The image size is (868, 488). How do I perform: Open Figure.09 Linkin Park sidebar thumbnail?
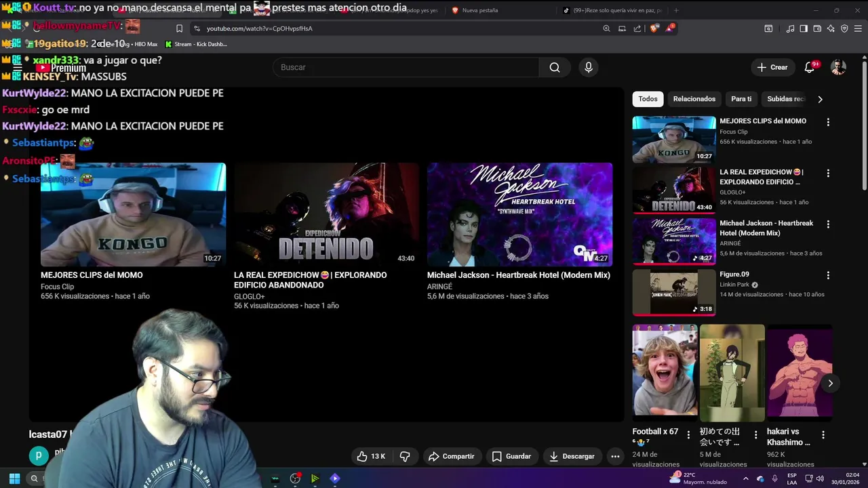click(673, 292)
